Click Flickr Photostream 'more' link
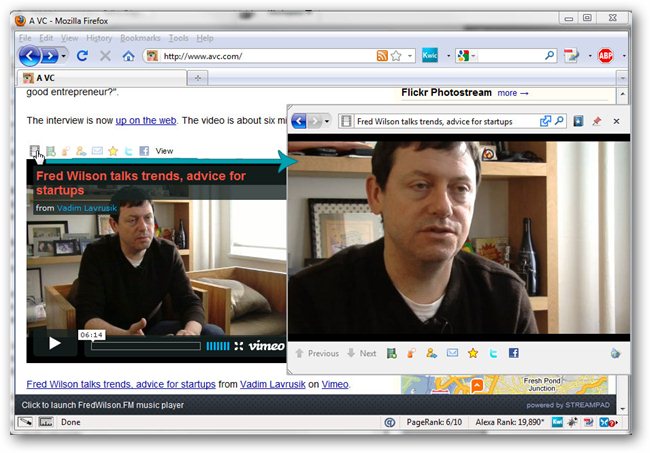650x453 pixels. (x=513, y=93)
